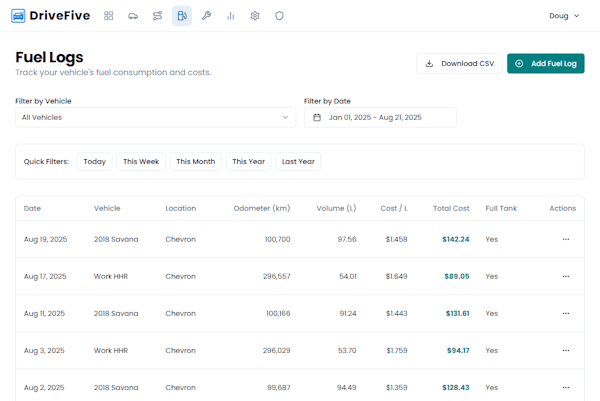This screenshot has height=401, width=600.
Task: Open actions menu for Aug 17, 2025 row
Action: click(x=566, y=276)
